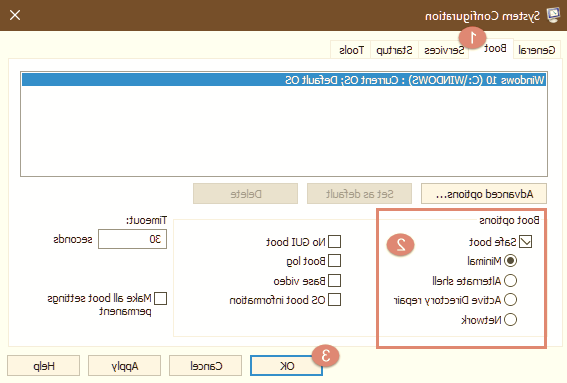Uncheck the Safe boot checkbox
Viewport: 567px width, 383px height.
tap(525, 242)
